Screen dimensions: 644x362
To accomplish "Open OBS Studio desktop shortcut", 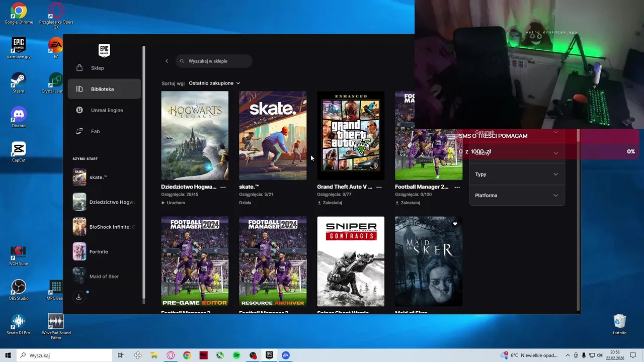I will coord(19,290).
